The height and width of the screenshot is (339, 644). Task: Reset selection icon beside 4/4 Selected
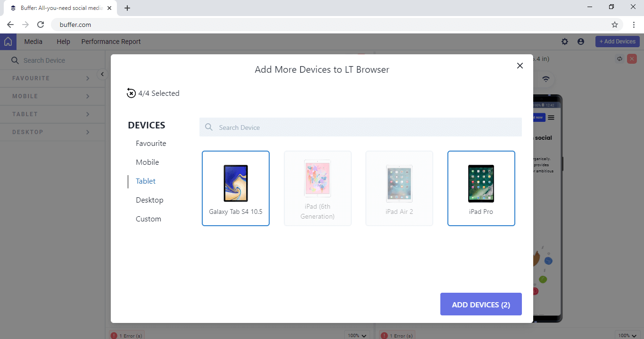[131, 93]
